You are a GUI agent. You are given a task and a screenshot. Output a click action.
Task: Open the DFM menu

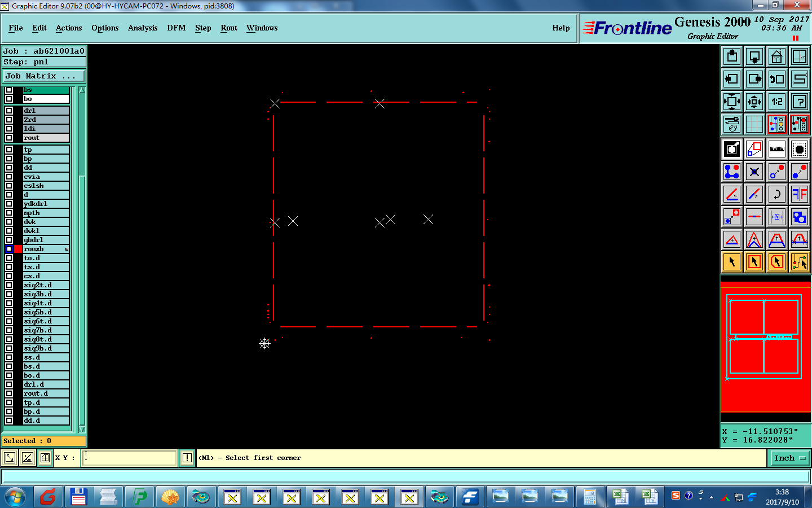[176, 28]
